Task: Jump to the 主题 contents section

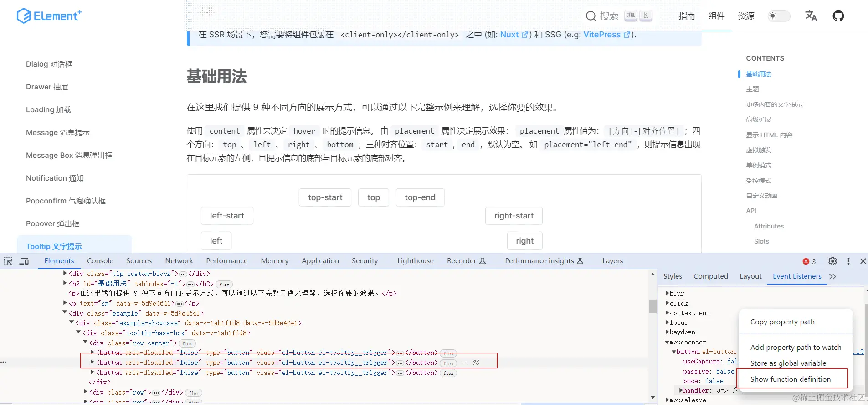Action: pos(753,89)
